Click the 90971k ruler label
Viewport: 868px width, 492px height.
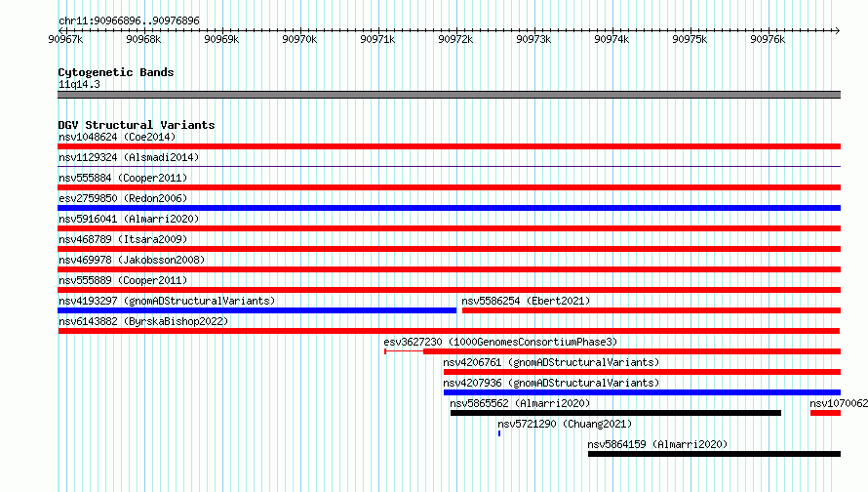click(377, 39)
